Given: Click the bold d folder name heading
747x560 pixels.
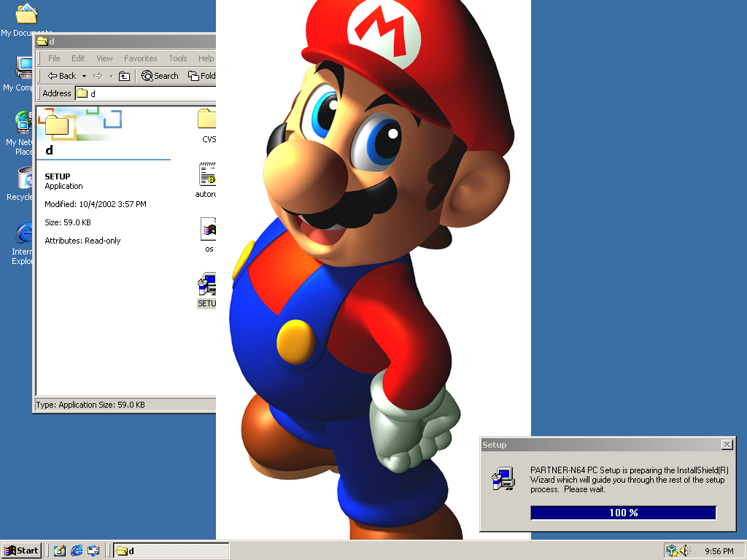Looking at the screenshot, I should pos(49,150).
